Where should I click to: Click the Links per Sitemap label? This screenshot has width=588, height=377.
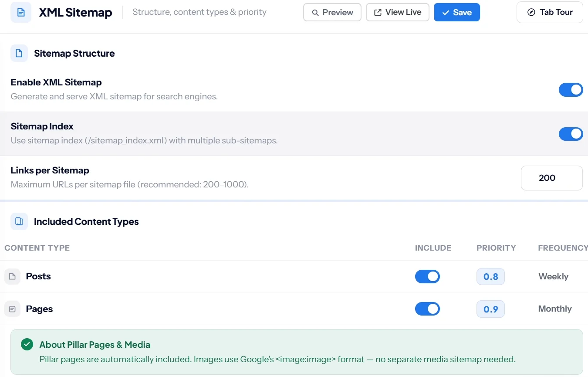(x=50, y=170)
